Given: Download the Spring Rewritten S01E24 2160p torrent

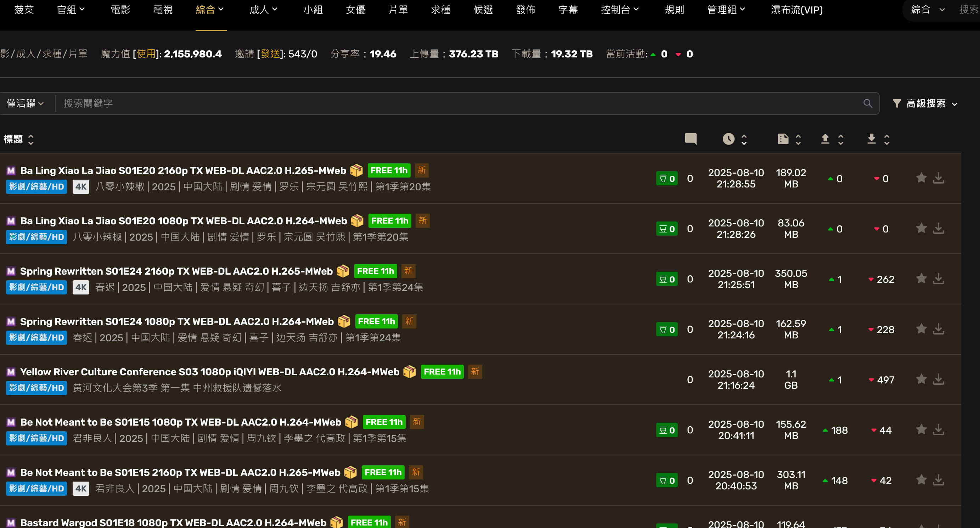Looking at the screenshot, I should [939, 279].
